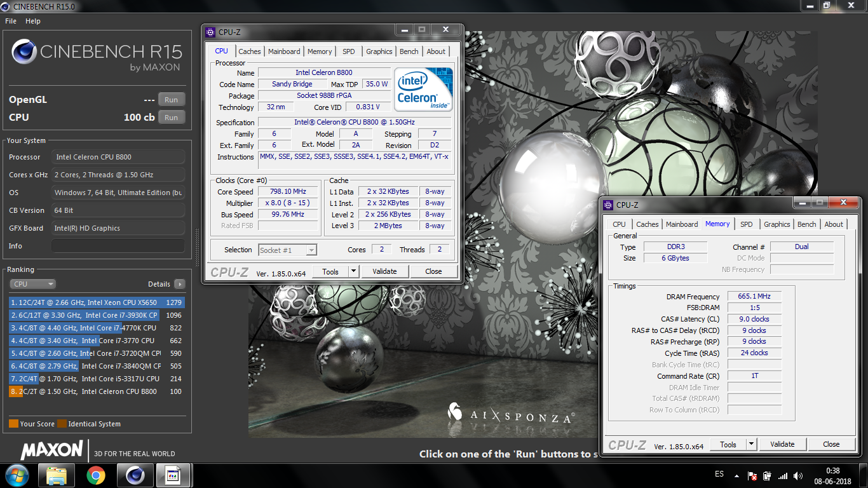Switch to Graphics tab in CPU-Z Memory window
The width and height of the screenshot is (868, 488).
[777, 224]
